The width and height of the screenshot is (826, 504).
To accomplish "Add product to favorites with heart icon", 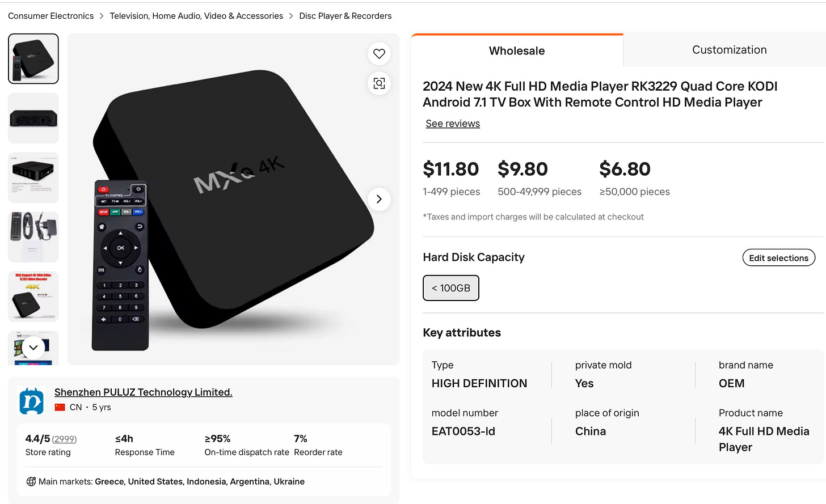I will pos(379,54).
